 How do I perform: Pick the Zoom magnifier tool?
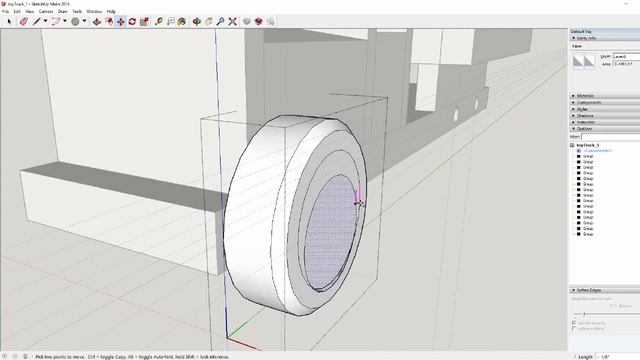[220, 22]
